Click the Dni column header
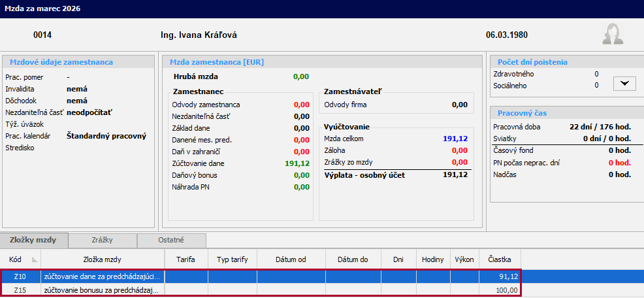Image resolution: width=644 pixels, height=298 pixels. (x=398, y=259)
